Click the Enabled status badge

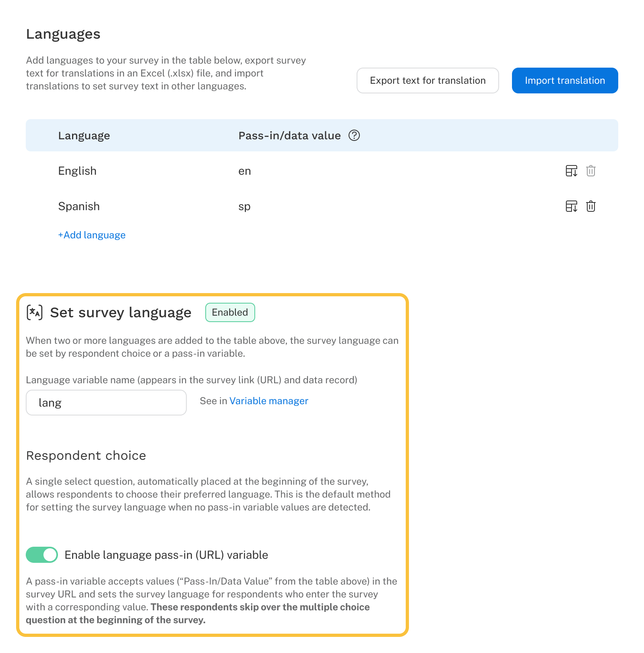tap(230, 312)
